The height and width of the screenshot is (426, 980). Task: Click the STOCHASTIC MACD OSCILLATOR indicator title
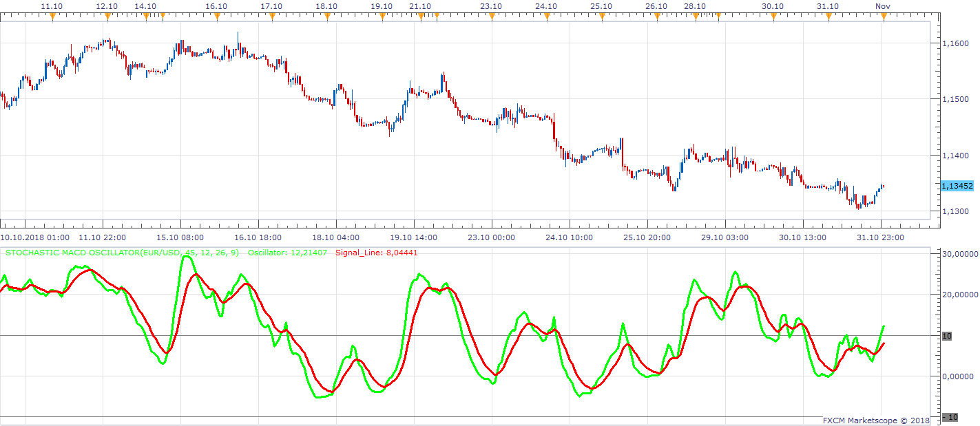click(x=122, y=253)
